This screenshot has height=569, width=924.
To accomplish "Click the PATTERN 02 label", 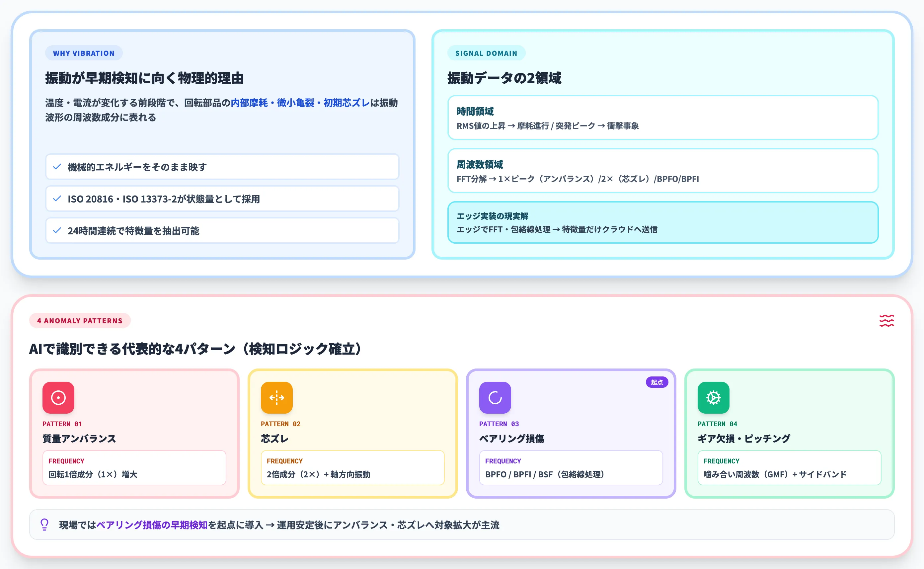I will pos(281,424).
